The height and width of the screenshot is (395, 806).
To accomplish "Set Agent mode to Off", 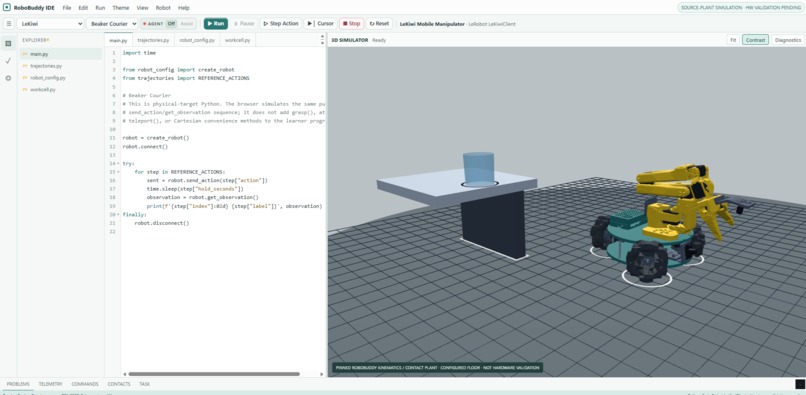I will (171, 24).
